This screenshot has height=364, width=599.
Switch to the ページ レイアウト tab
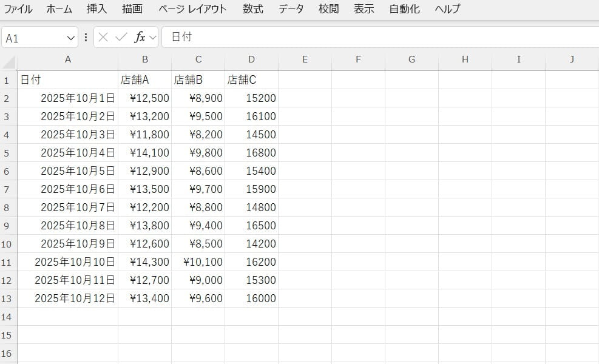(192, 9)
